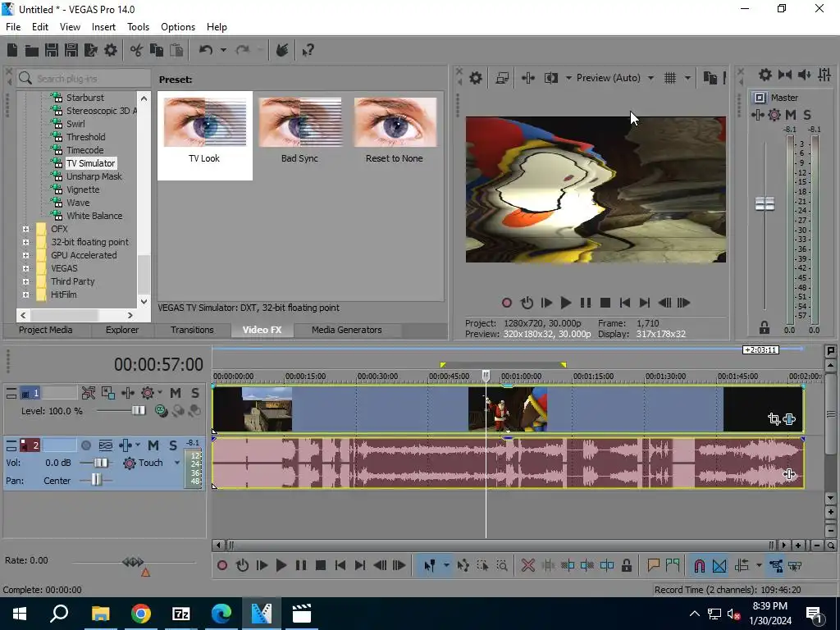Expand the GPU Accelerated folder
The width and height of the screenshot is (840, 630).
click(25, 256)
